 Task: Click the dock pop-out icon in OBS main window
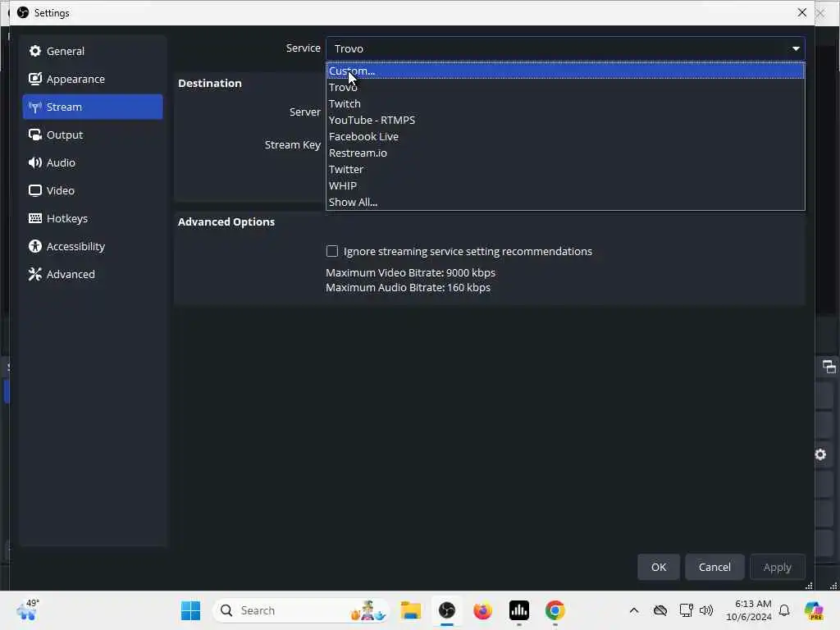pyautogui.click(x=829, y=367)
